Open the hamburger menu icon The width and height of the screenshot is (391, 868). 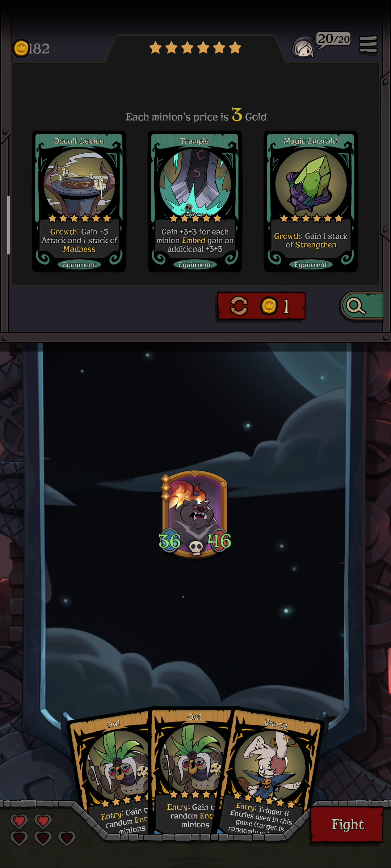[x=368, y=45]
